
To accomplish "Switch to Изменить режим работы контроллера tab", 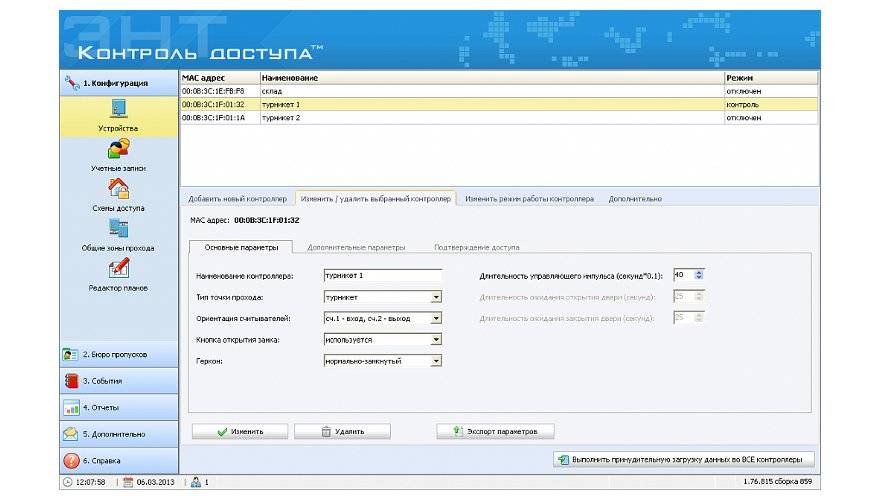I will pyautogui.click(x=529, y=199).
